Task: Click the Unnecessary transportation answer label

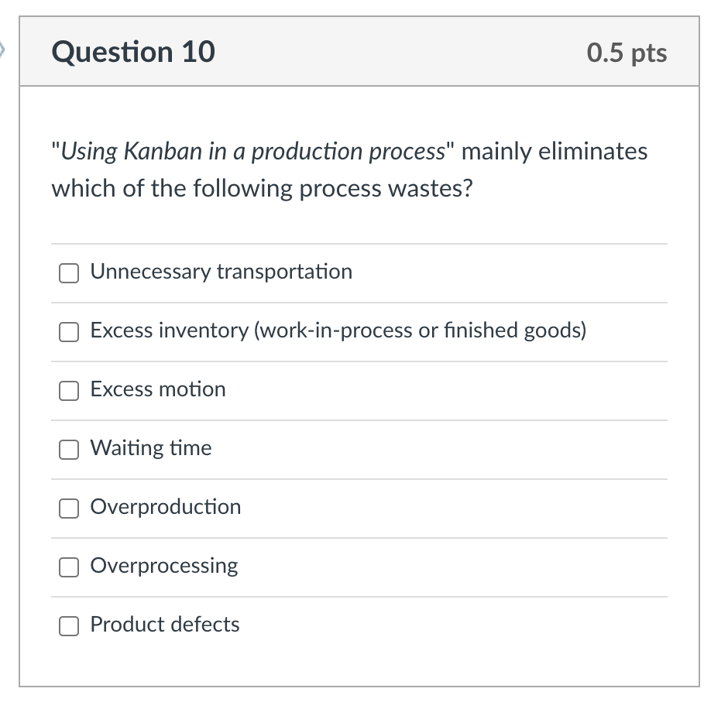Action: (221, 272)
